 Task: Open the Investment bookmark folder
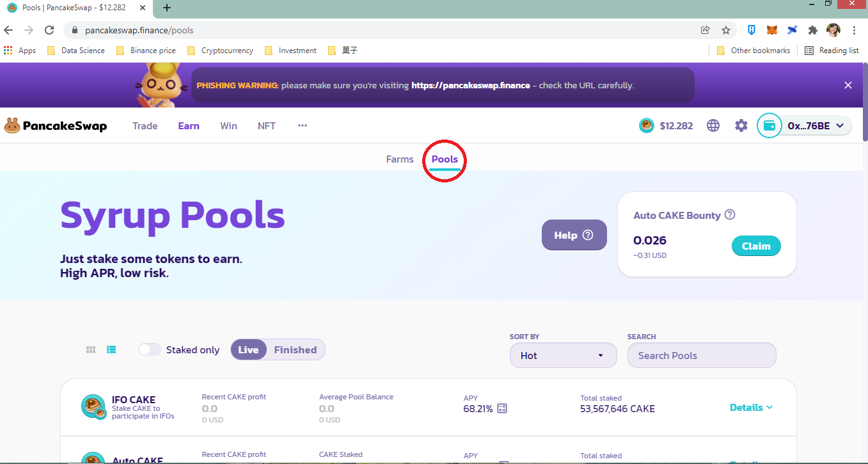(290, 51)
